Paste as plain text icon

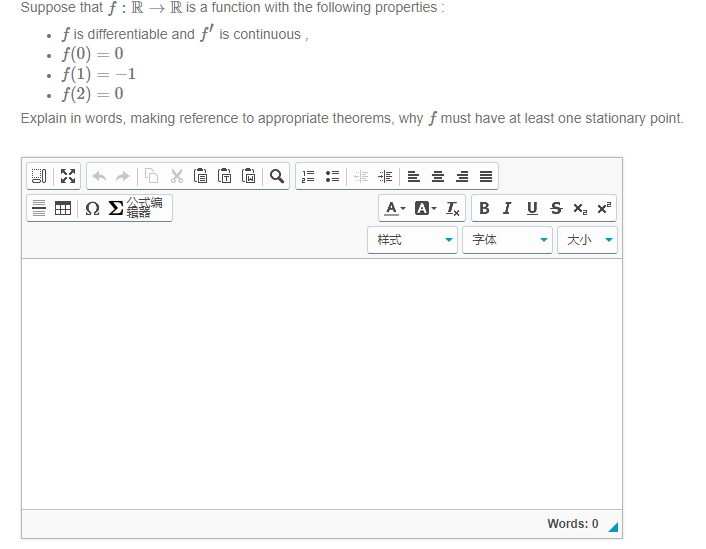(224, 176)
